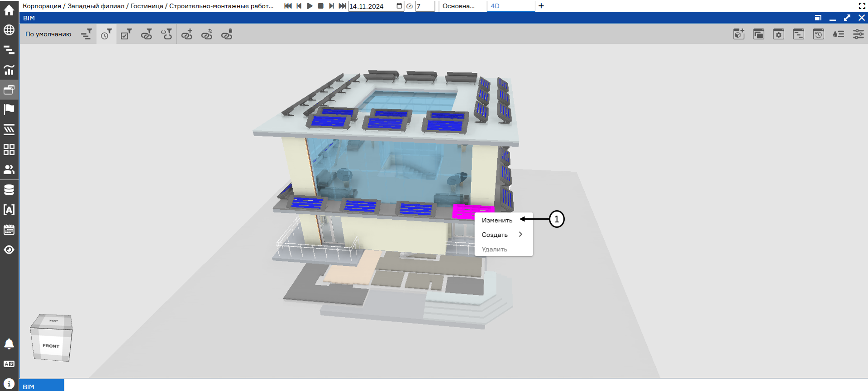Open the windows/cards sidebar icon
Viewport: 868px width, 391px height.
point(9,90)
